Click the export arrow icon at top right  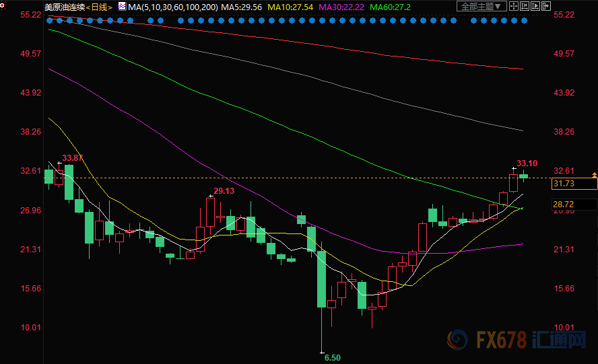click(x=545, y=6)
